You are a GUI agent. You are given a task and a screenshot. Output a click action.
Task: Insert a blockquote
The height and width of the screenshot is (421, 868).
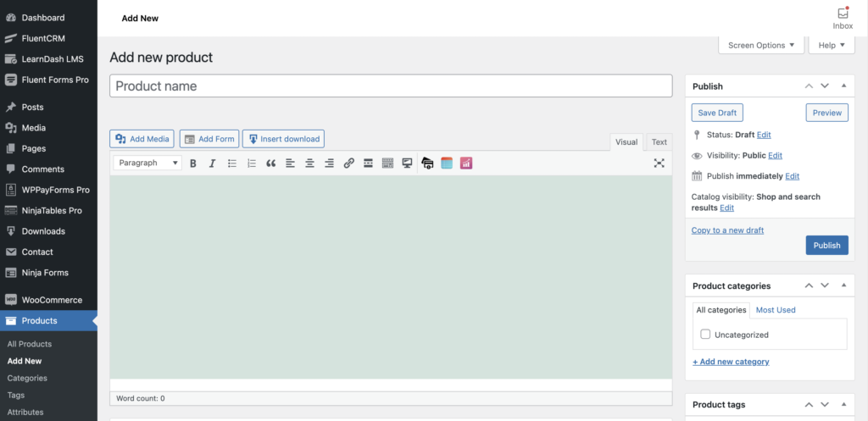click(271, 163)
